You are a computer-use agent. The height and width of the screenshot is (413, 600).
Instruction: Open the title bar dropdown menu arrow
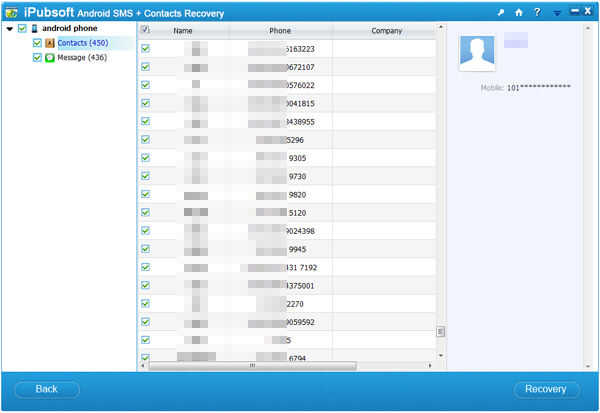(557, 13)
